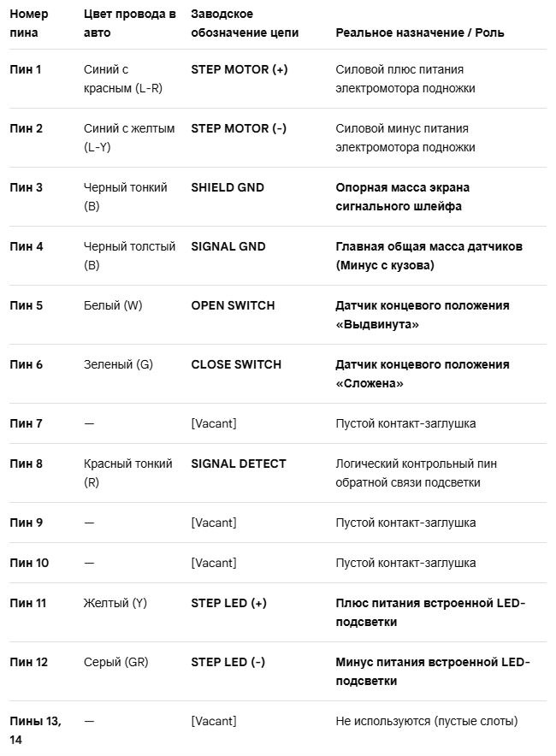The image size is (556, 756).
Task: Click the 'Номер пина' column header
Action: click(x=29, y=23)
